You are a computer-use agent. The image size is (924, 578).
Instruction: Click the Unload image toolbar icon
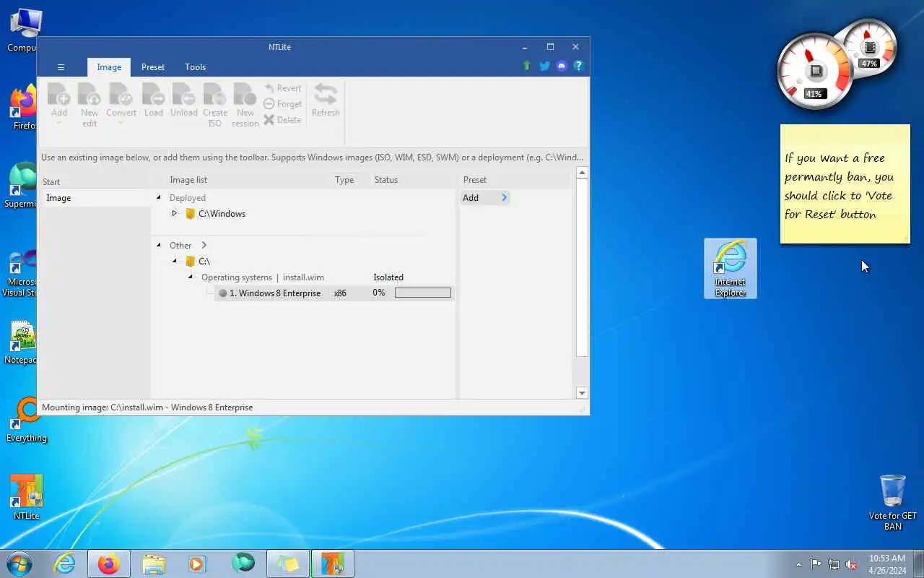(x=183, y=100)
